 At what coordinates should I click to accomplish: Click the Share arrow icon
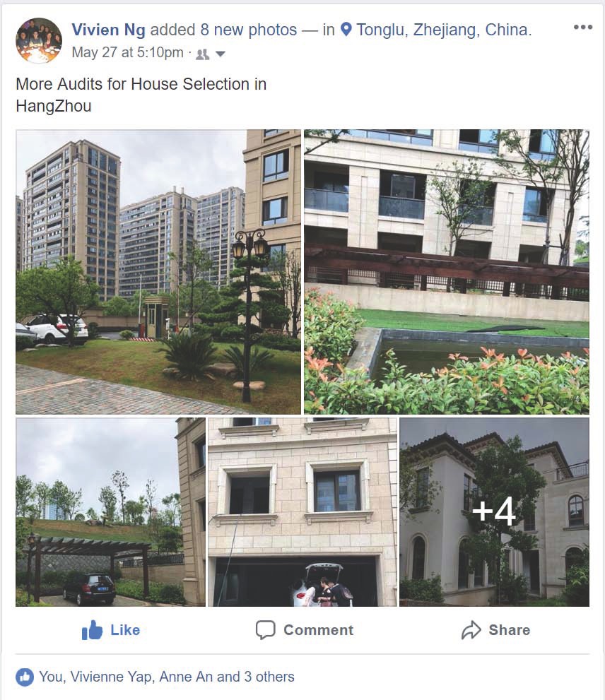(x=471, y=630)
